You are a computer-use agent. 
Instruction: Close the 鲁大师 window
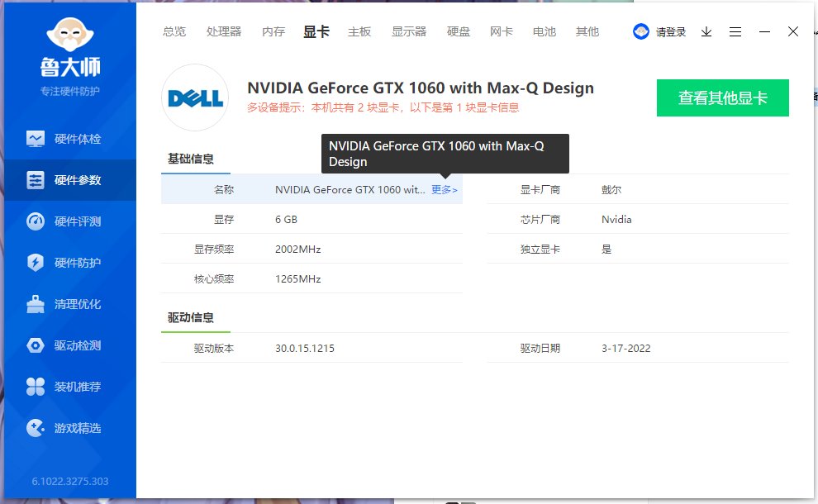click(x=793, y=32)
